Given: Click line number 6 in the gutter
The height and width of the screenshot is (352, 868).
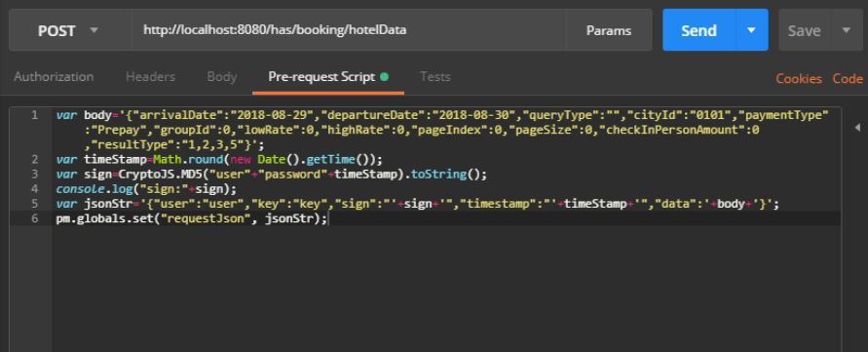Looking at the screenshot, I should click(x=35, y=219).
